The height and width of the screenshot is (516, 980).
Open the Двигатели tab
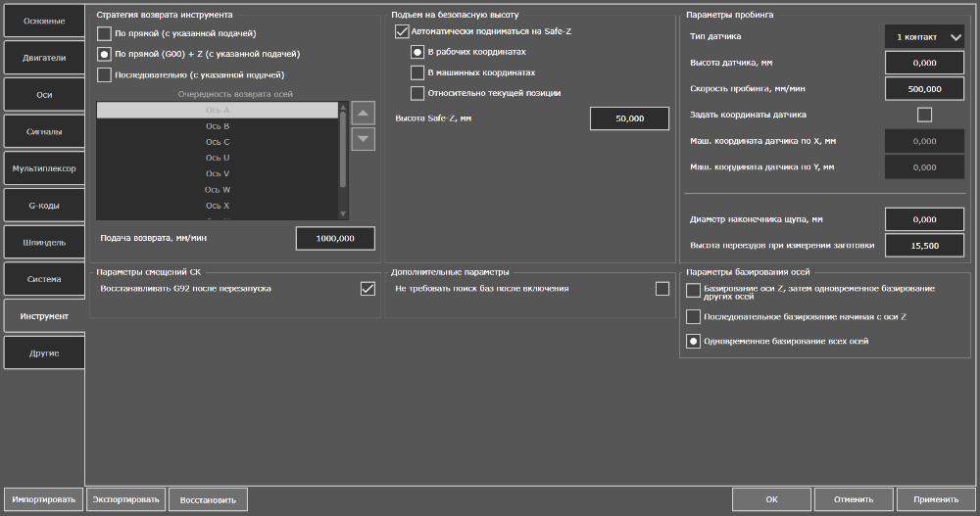(43, 58)
